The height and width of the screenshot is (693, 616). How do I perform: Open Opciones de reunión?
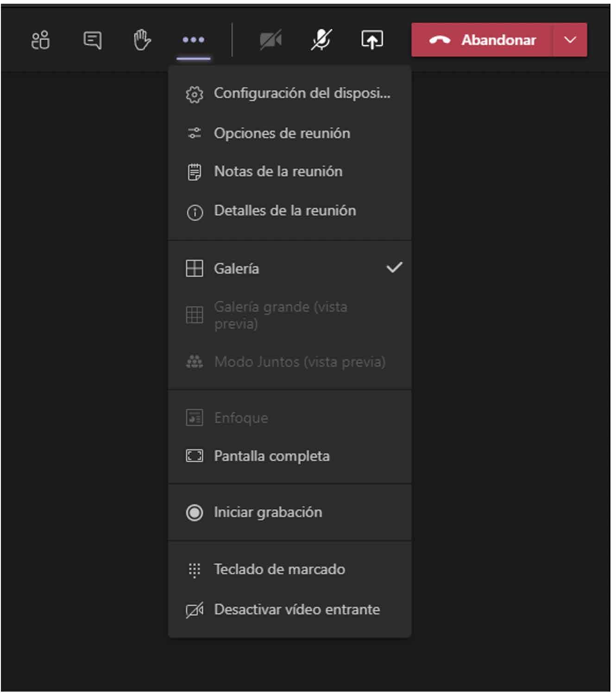point(290,133)
